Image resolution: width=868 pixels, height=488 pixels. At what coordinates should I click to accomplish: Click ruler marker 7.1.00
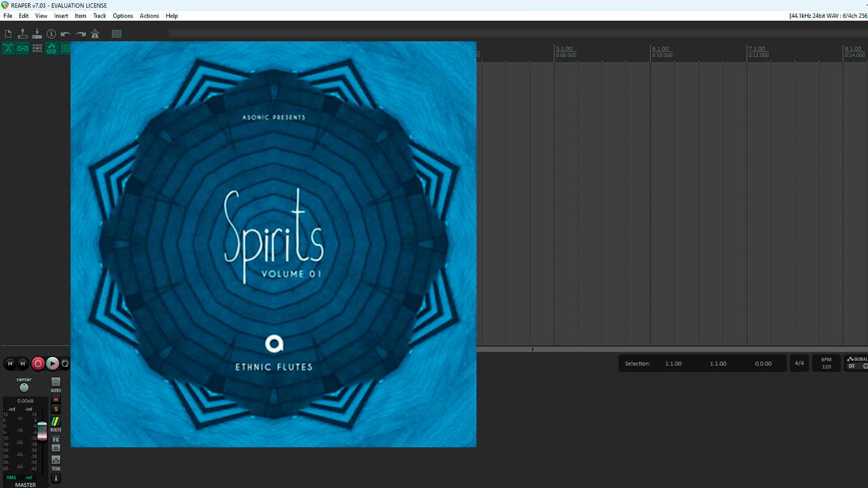click(756, 49)
